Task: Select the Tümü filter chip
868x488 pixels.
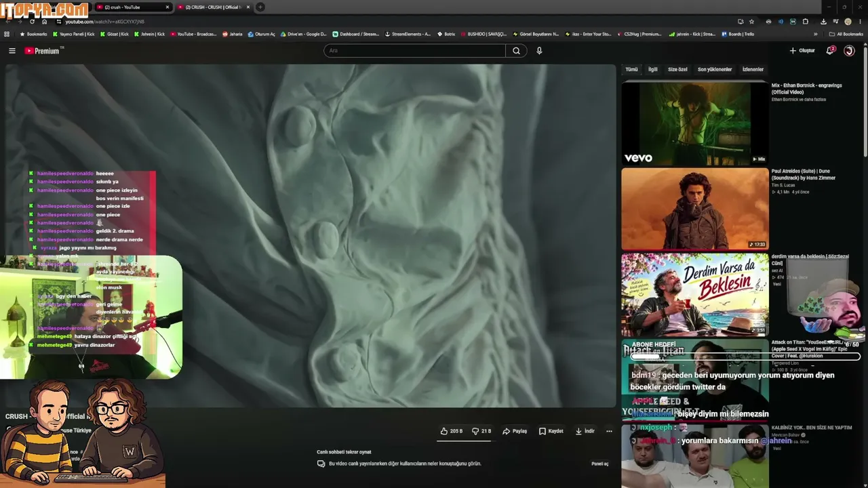Action: [x=631, y=69]
